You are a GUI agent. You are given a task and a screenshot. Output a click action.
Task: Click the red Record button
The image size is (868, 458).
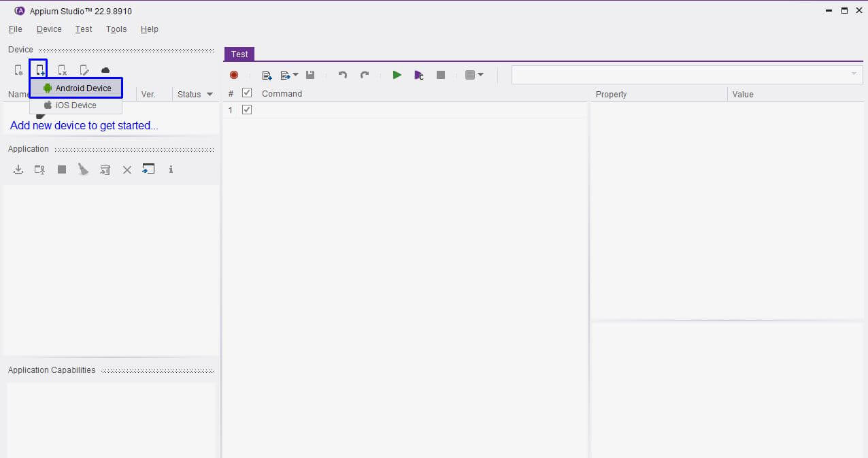234,75
